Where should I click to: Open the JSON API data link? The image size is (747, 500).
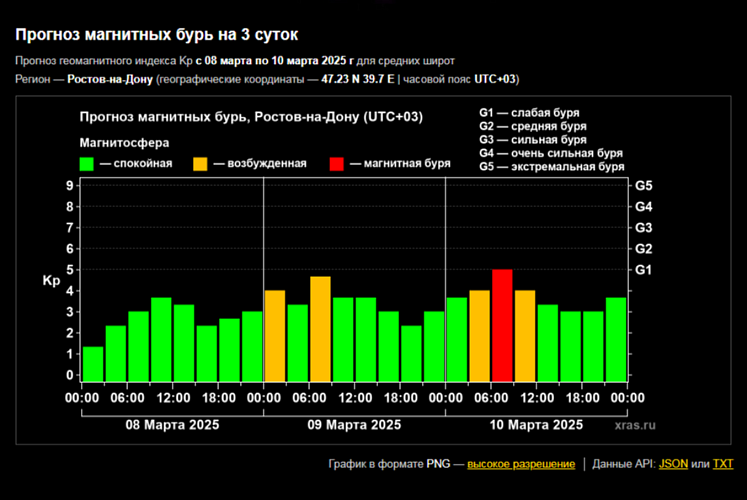pos(673,464)
